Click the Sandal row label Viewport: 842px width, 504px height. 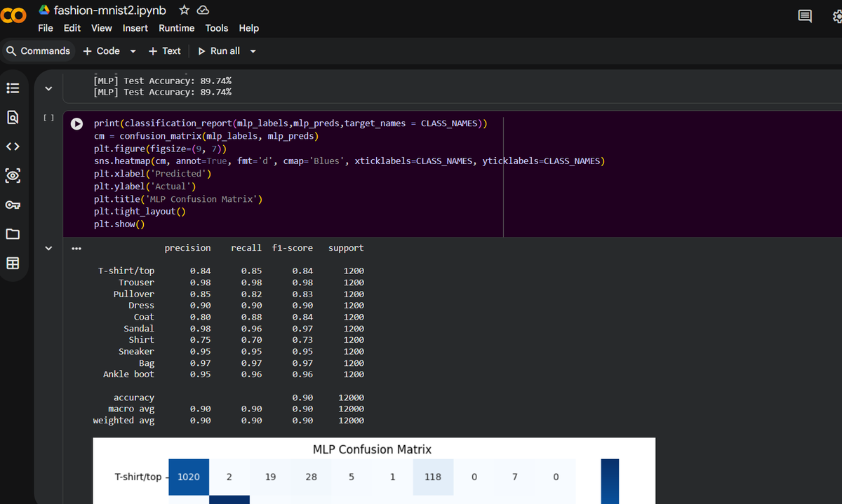139,329
